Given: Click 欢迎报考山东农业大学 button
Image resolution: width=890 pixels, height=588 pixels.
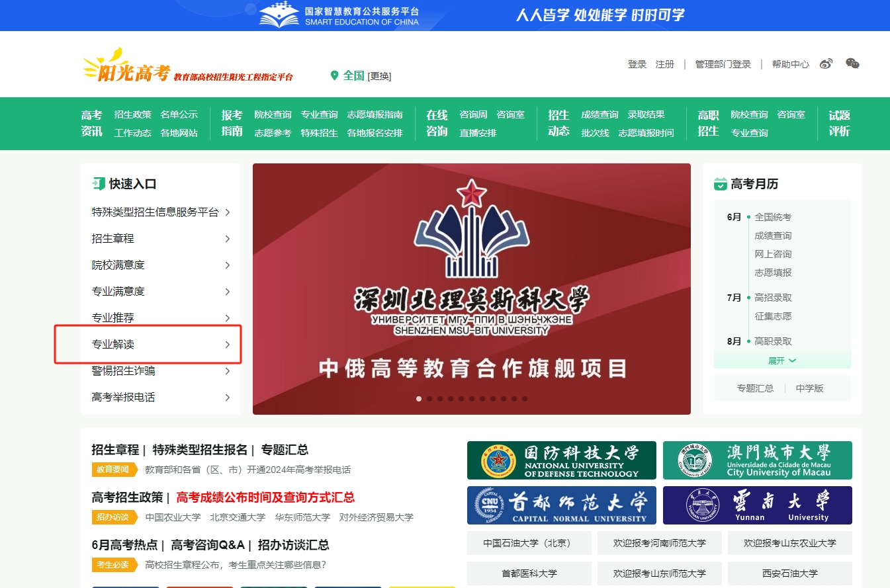Looking at the screenshot, I should (x=790, y=543).
